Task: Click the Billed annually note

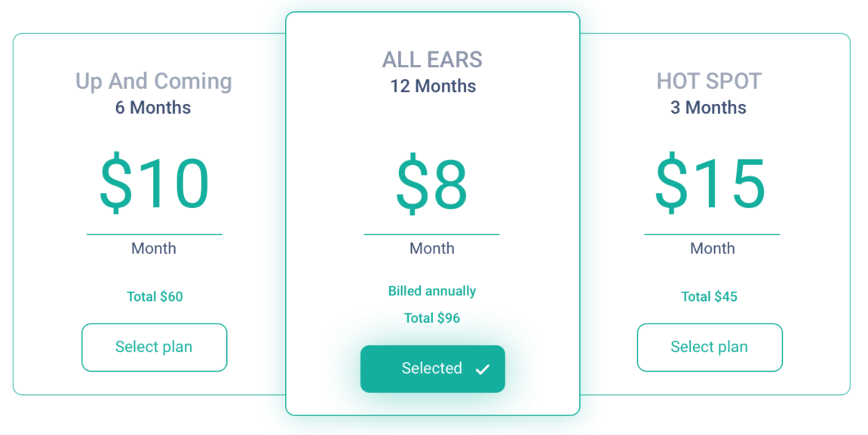Action: pos(432,291)
